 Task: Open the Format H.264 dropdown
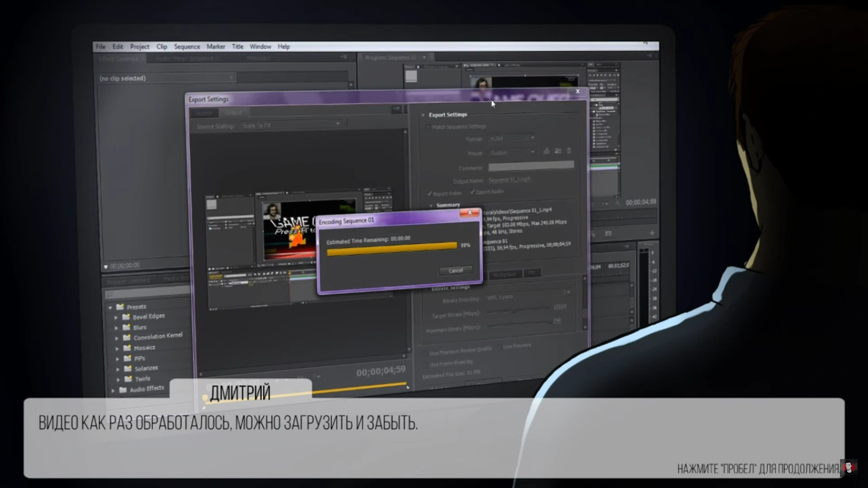click(x=513, y=138)
